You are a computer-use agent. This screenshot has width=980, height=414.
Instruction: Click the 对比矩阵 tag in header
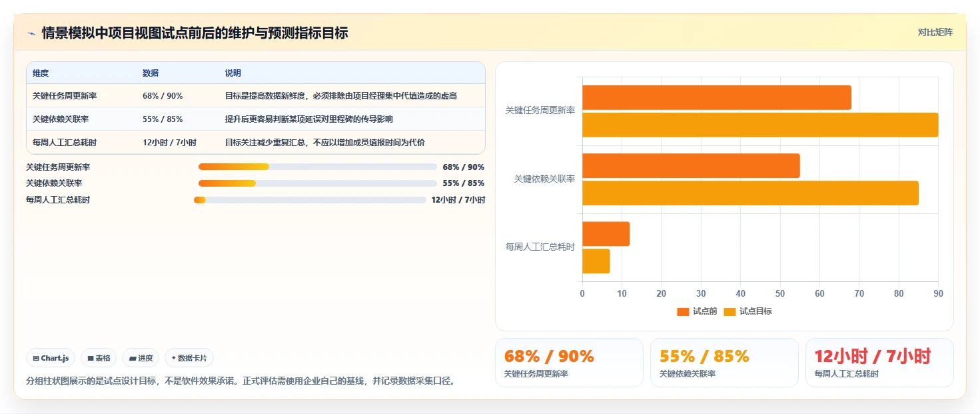(935, 32)
